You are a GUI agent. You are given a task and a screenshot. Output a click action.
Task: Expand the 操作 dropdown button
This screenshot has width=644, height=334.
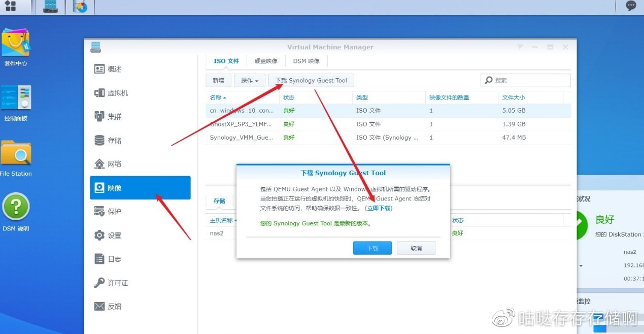250,80
